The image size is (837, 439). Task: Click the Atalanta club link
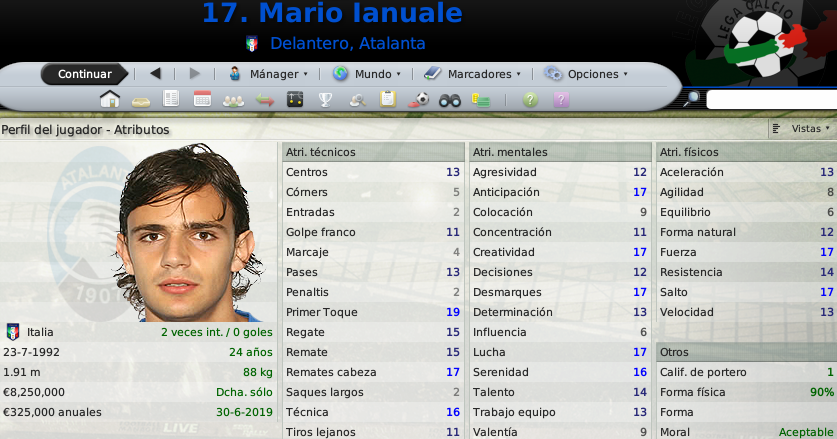pos(392,43)
